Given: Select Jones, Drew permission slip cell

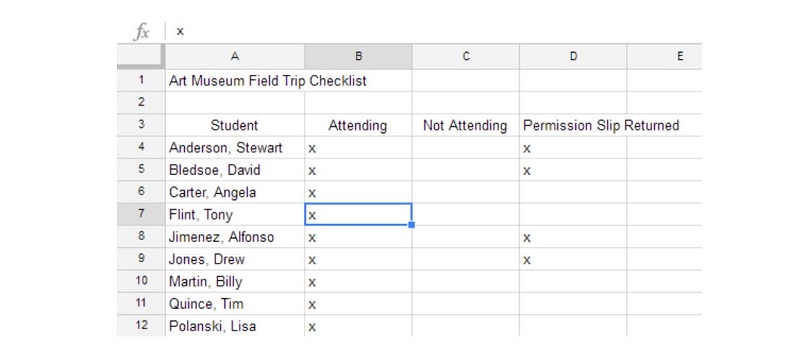Looking at the screenshot, I should click(573, 259).
